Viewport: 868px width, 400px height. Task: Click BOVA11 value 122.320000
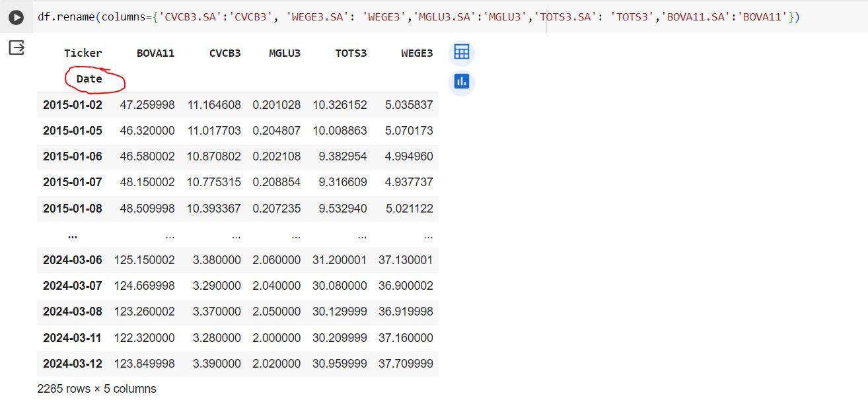pos(145,338)
